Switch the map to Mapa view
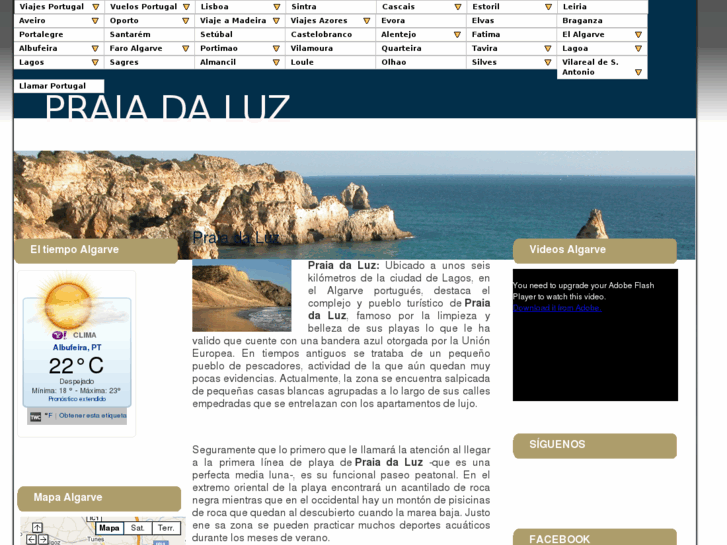 (x=109, y=528)
